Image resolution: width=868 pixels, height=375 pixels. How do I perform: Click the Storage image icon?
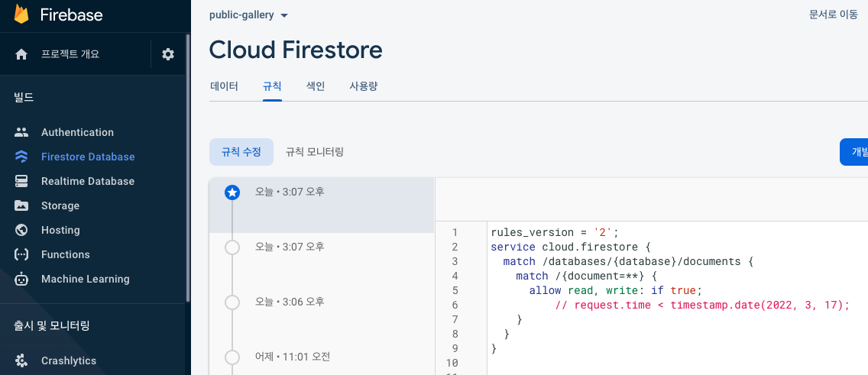pyautogui.click(x=21, y=205)
